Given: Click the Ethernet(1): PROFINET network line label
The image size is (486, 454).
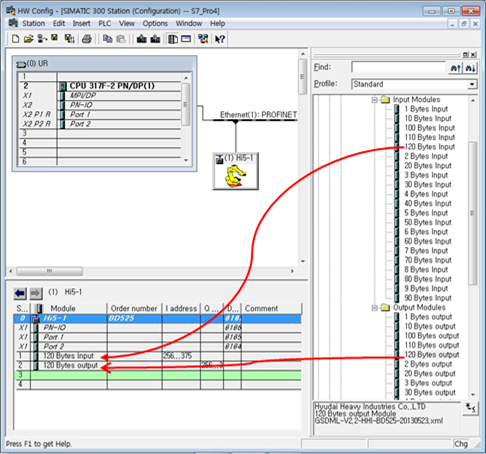Looking at the screenshot, I should click(258, 115).
